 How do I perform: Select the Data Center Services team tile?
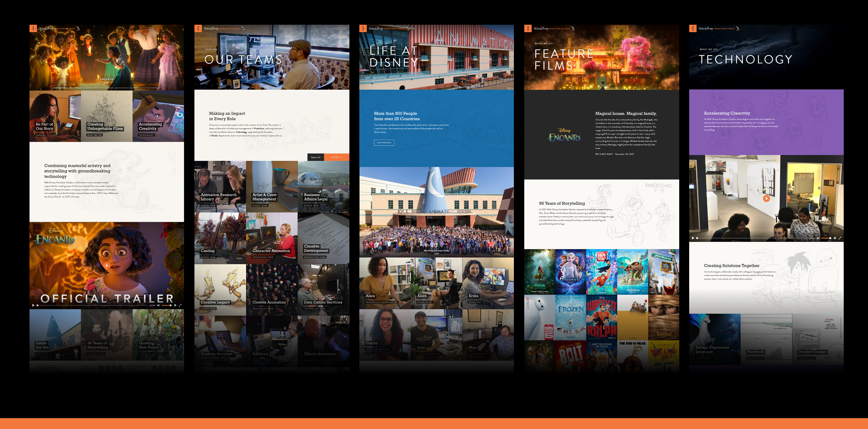[323, 290]
